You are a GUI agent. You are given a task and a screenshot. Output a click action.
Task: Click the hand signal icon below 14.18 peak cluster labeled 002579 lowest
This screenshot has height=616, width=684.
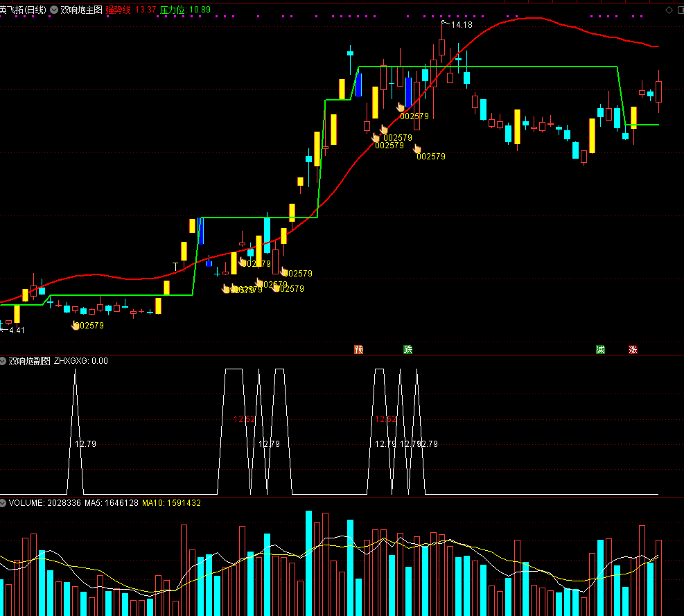417,149
